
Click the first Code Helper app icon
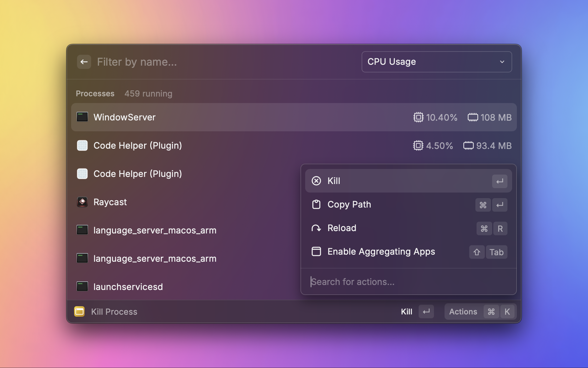82,145
